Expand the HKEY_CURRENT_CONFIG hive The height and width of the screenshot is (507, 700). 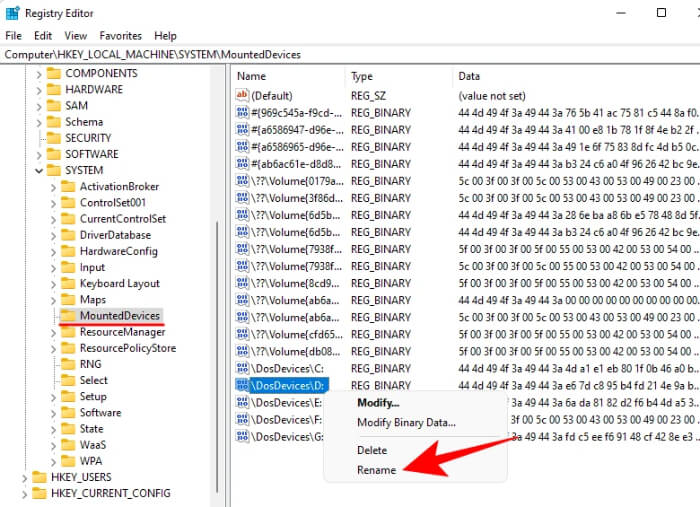(x=25, y=494)
